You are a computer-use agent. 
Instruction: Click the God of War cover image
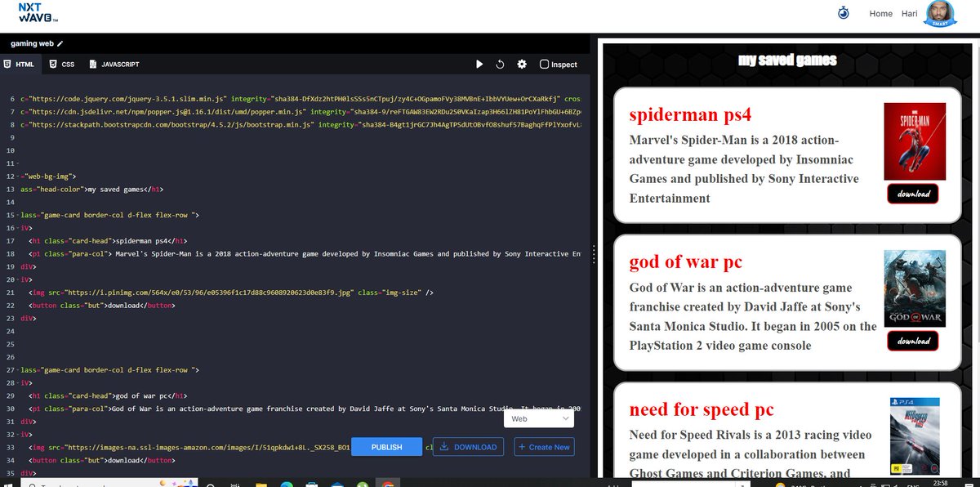pos(915,288)
